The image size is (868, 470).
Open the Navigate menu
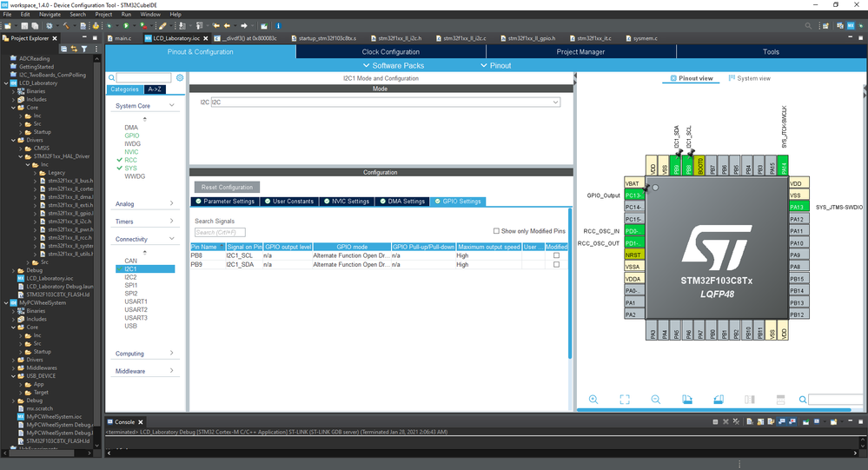point(50,15)
